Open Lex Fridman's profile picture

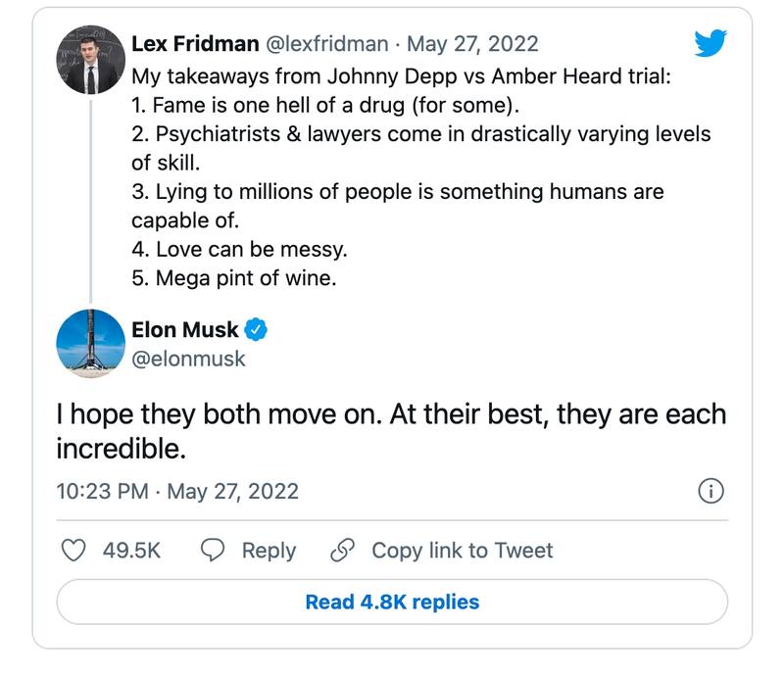point(88,60)
